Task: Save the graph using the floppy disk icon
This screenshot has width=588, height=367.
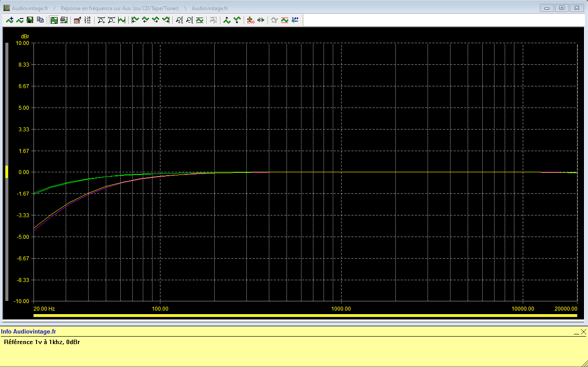Action: (x=30, y=20)
